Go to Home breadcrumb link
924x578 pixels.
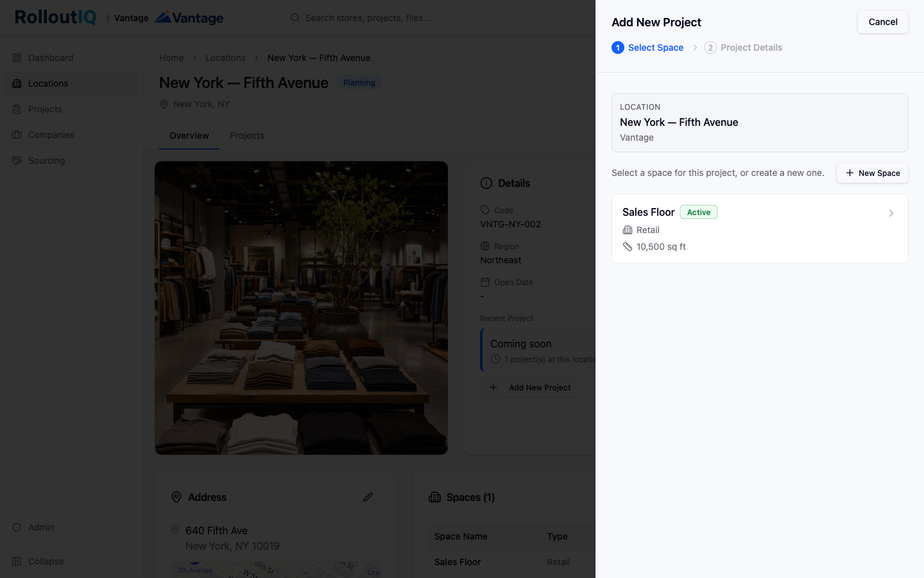tap(171, 58)
